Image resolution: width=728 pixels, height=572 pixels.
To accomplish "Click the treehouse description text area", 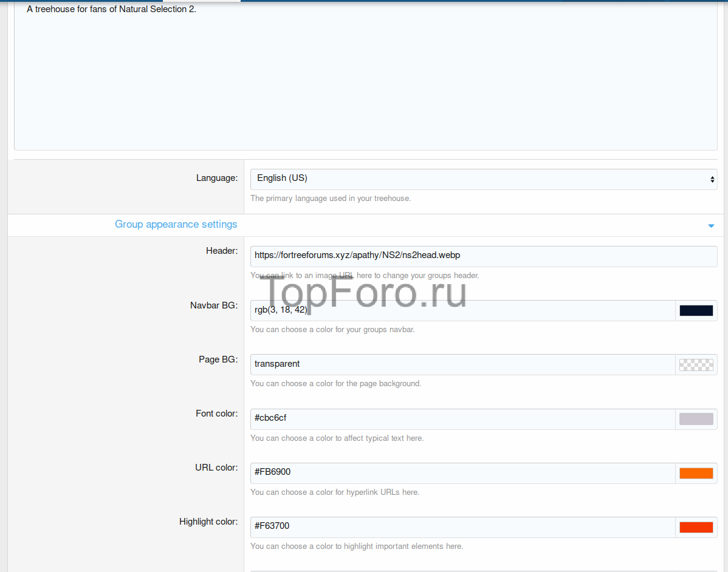I will point(365,79).
